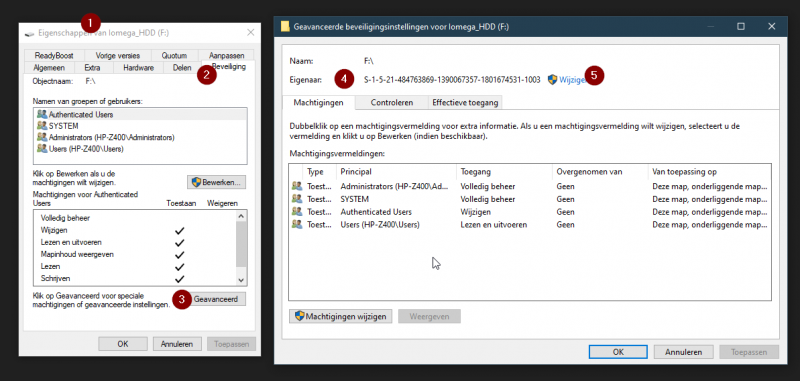Switch to the Effectieve toegang tab
The width and height of the screenshot is (800, 381).
coord(465,103)
